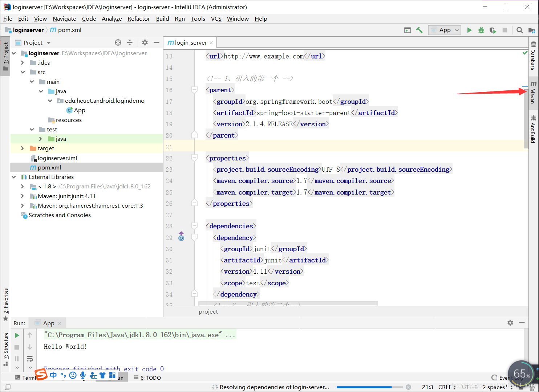Cancel the resolving dependencies process
The width and height of the screenshot is (539, 392).
[x=408, y=387]
